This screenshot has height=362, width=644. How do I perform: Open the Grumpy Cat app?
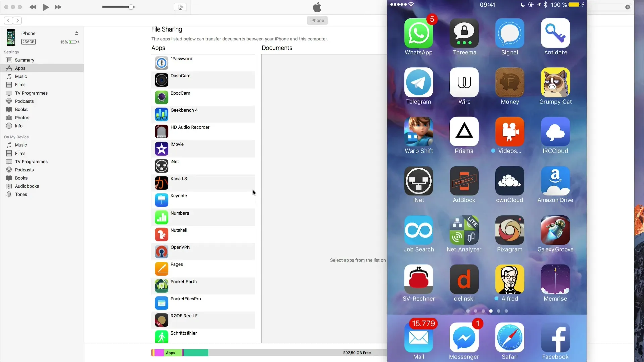pyautogui.click(x=555, y=82)
